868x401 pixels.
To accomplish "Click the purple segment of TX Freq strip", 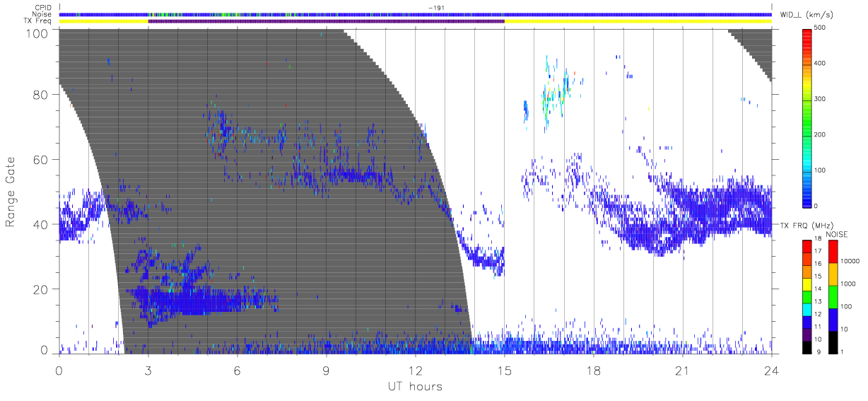I will [x=326, y=21].
